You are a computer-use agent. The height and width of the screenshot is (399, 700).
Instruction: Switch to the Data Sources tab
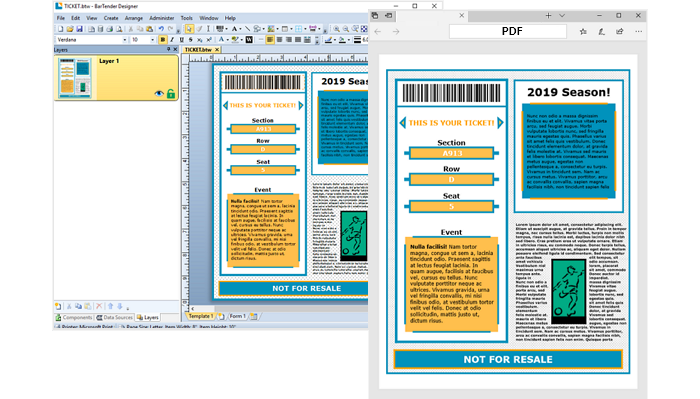pyautogui.click(x=114, y=317)
